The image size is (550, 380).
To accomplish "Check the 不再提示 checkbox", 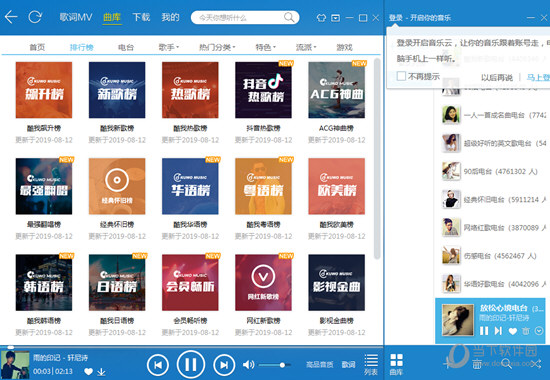I will [x=401, y=76].
